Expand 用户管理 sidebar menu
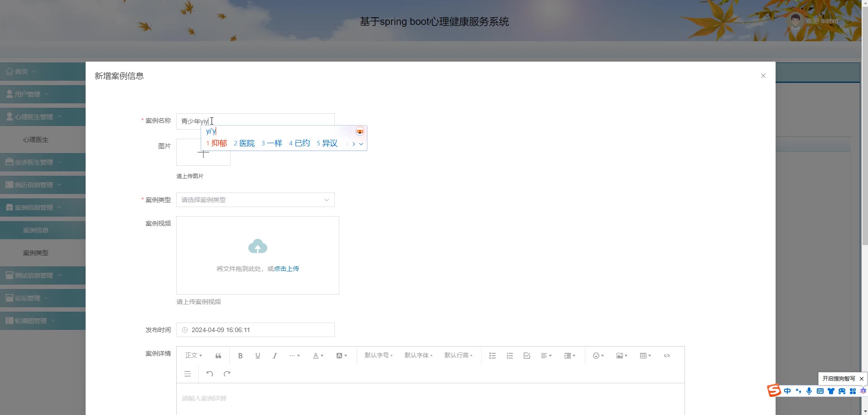The image size is (868, 415). point(43,94)
